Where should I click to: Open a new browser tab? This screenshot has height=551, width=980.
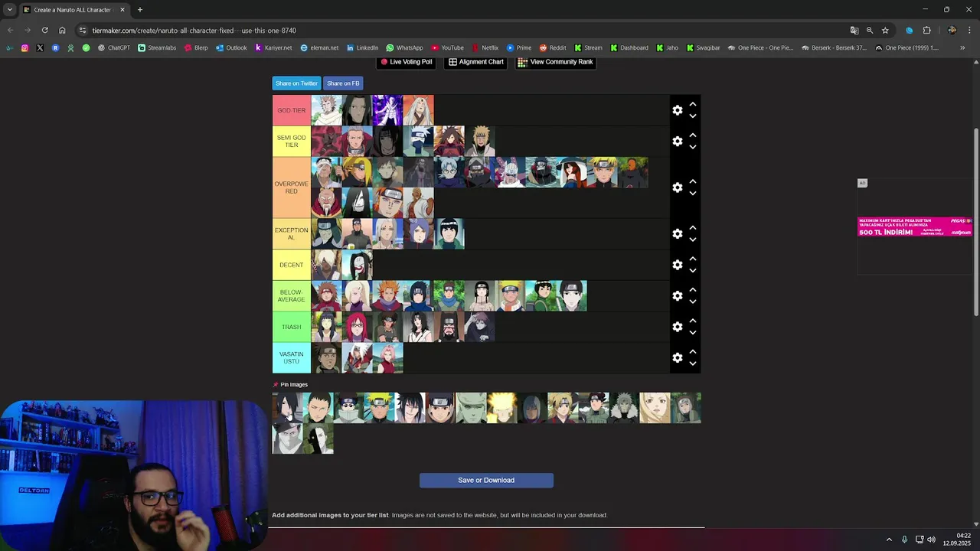click(x=139, y=10)
